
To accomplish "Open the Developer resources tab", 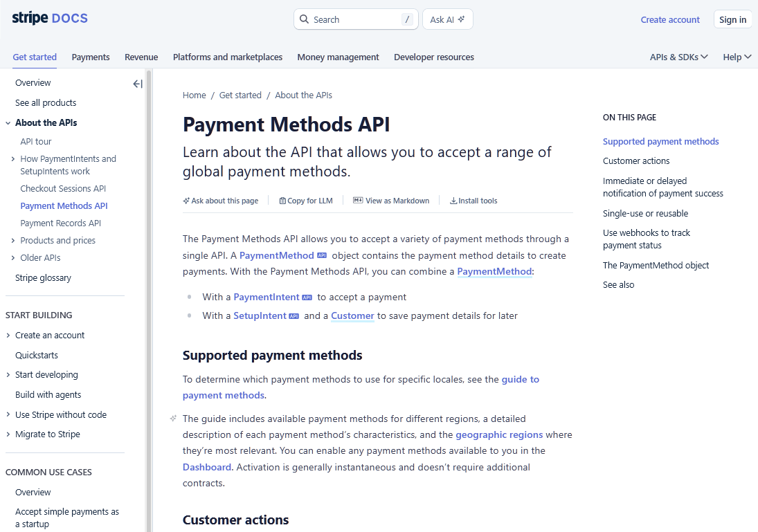I will (433, 57).
